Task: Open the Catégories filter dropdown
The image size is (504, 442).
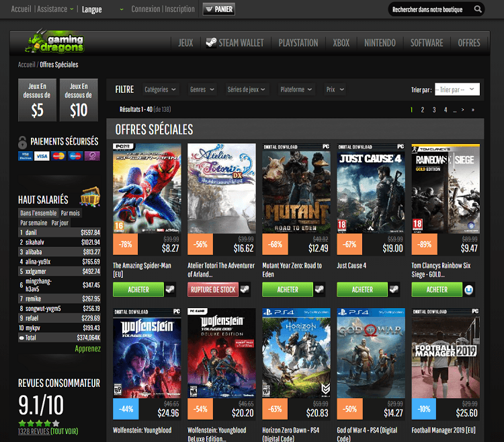Action: tap(161, 89)
